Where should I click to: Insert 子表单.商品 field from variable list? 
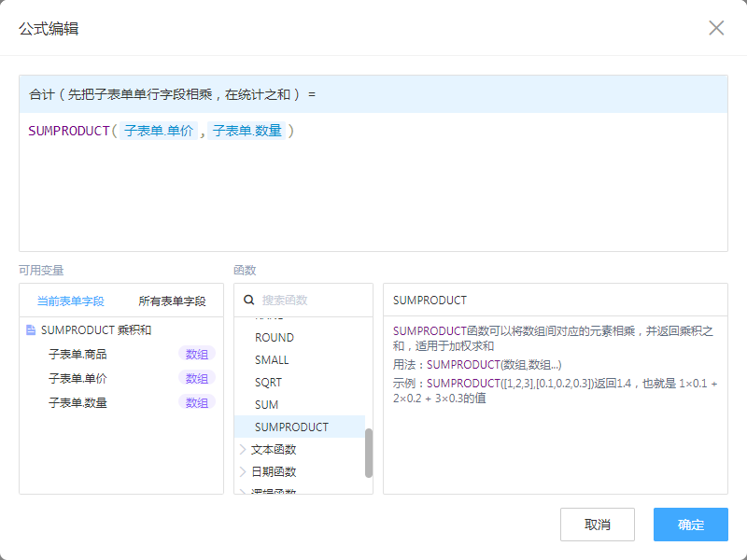(x=78, y=354)
